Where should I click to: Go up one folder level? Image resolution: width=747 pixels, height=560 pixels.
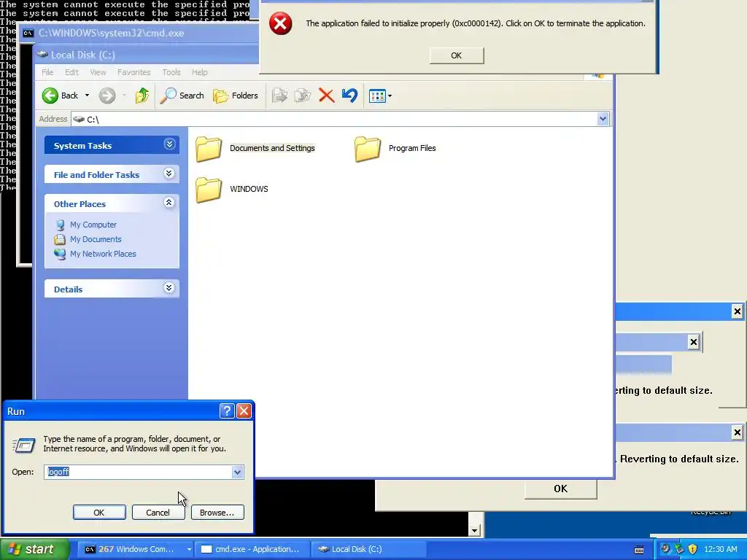pos(142,96)
